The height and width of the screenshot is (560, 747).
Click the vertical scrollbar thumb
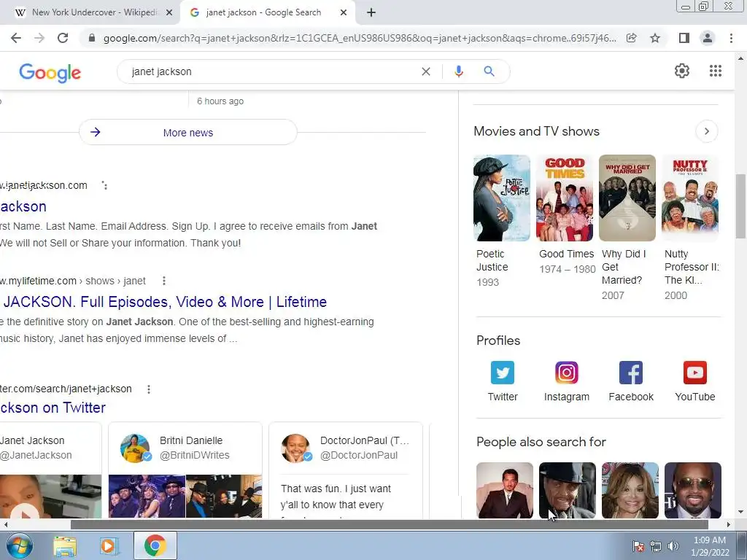coord(740,206)
